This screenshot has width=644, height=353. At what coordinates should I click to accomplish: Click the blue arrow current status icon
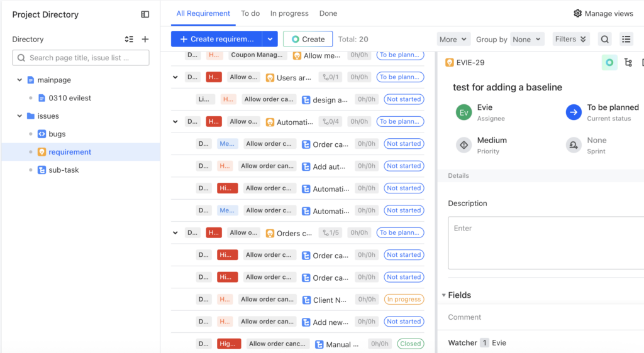pos(573,112)
